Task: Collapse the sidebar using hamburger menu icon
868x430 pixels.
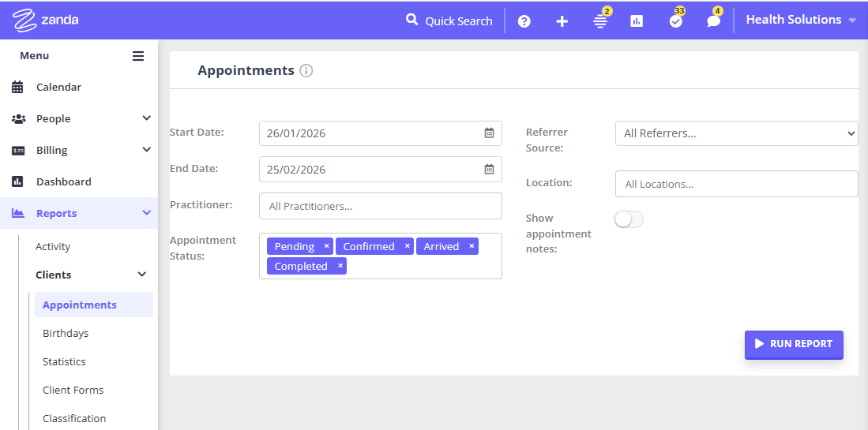Action: 138,56
